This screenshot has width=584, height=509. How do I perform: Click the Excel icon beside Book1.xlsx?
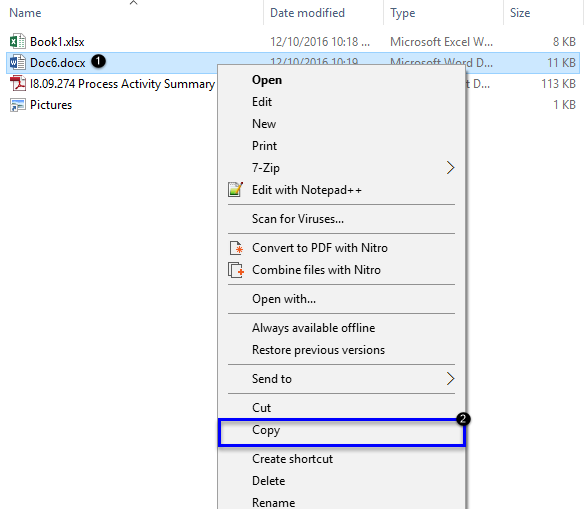point(17,41)
